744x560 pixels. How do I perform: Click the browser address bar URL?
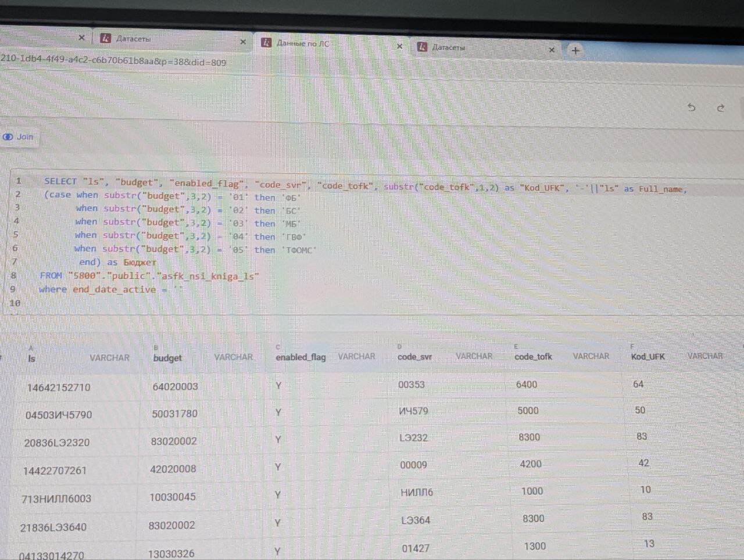click(x=113, y=62)
